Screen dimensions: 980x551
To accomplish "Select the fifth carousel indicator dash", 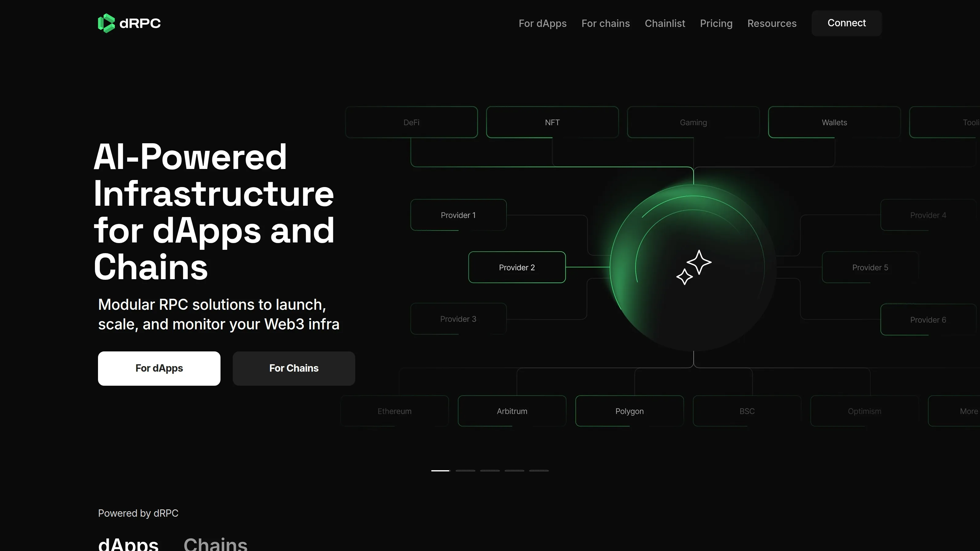I will [x=539, y=470].
